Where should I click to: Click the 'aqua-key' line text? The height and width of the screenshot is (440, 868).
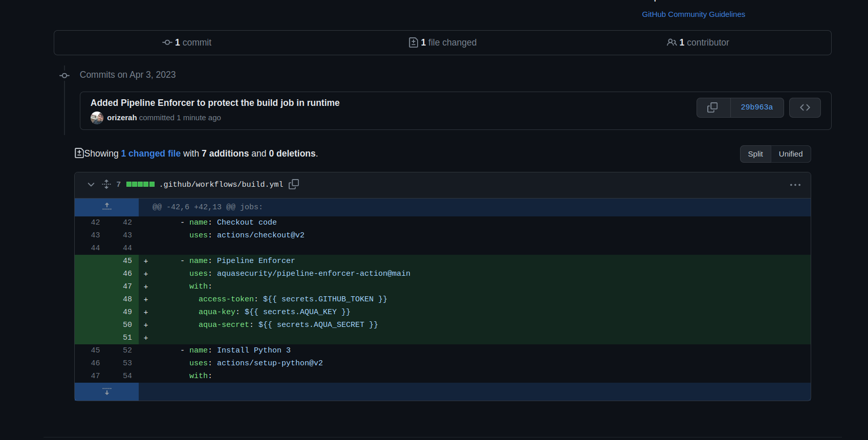(x=274, y=312)
